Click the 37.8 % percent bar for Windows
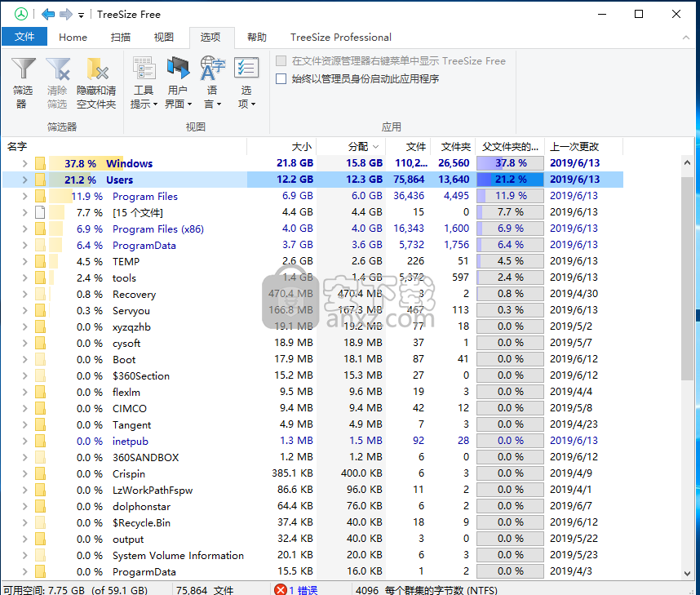 [510, 163]
